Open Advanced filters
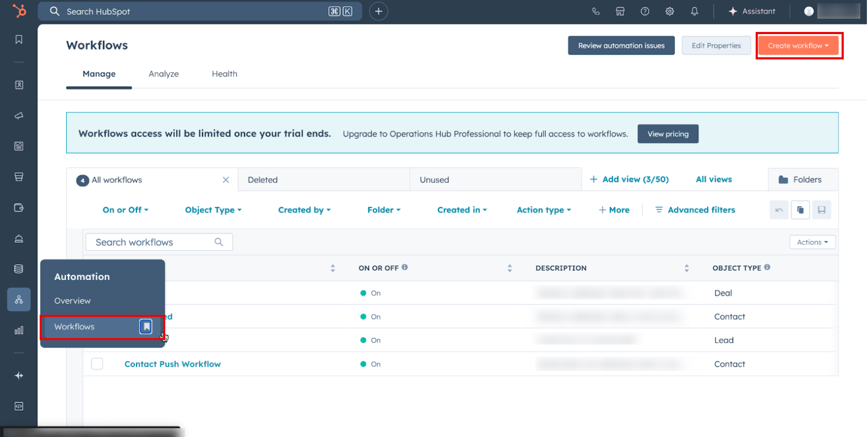 (695, 210)
